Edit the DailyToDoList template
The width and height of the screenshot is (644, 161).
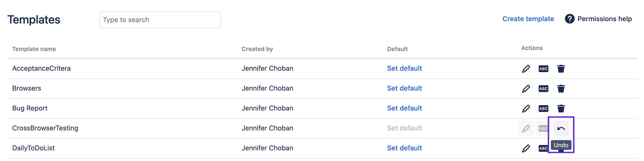[526, 149]
